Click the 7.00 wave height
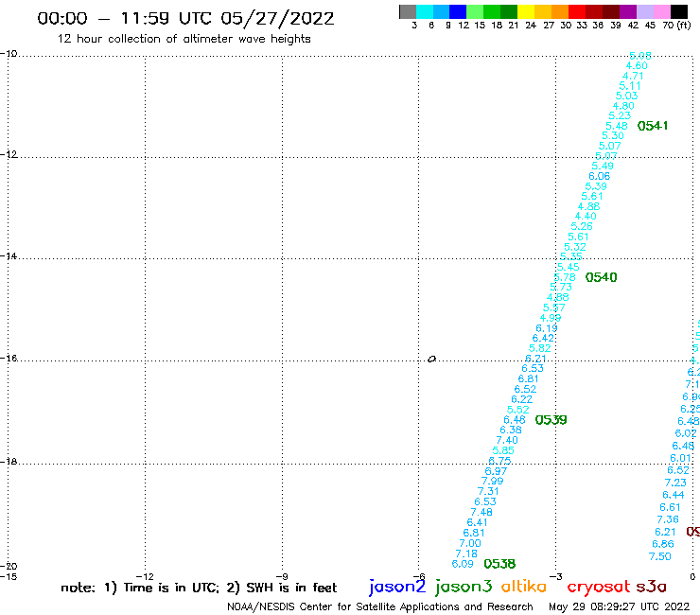 click(470, 543)
